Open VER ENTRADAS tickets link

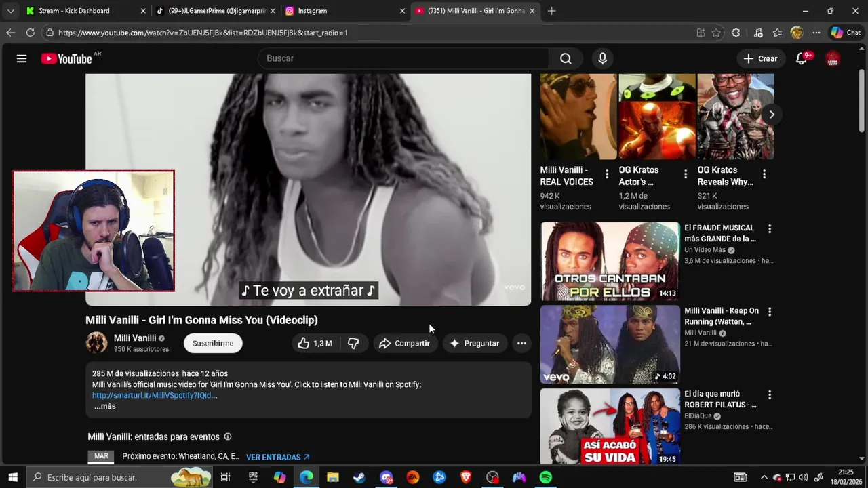[277, 457]
